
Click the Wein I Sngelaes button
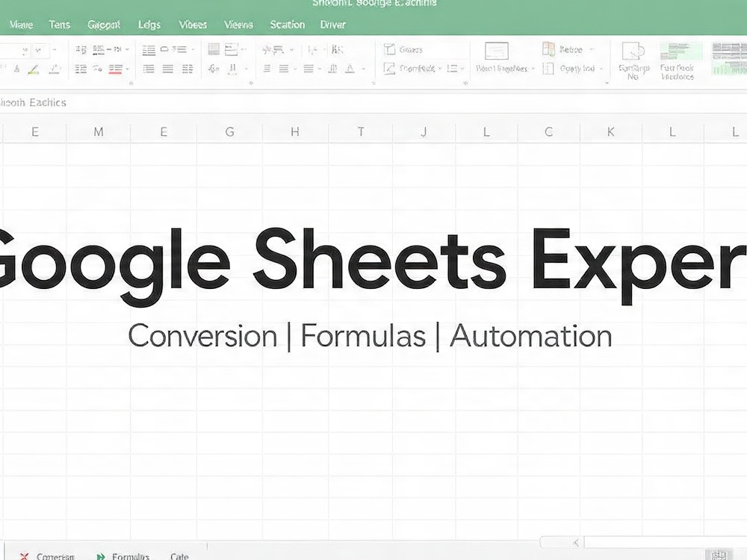coord(502,69)
